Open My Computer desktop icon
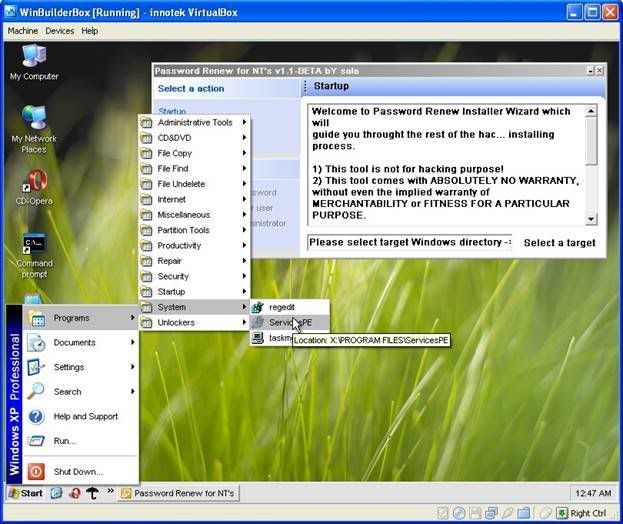This screenshot has width=623, height=524. [34, 62]
